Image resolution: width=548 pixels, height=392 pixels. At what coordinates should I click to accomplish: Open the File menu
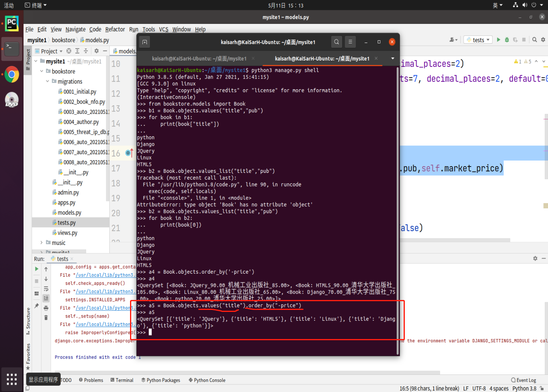[x=29, y=29]
